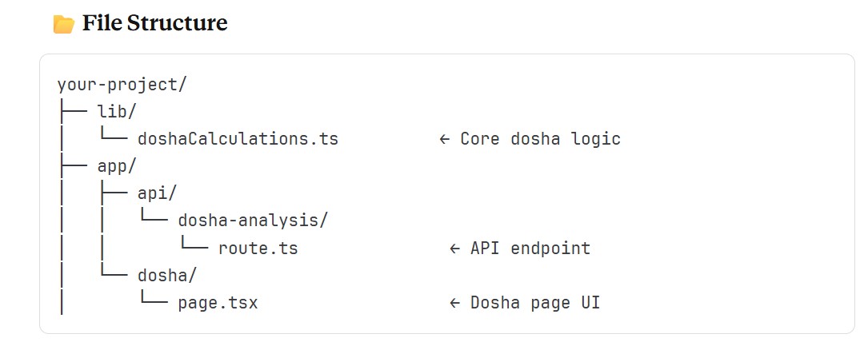The width and height of the screenshot is (868, 350).
Task: Click the tree branch connector before app/
Action: click(x=73, y=166)
